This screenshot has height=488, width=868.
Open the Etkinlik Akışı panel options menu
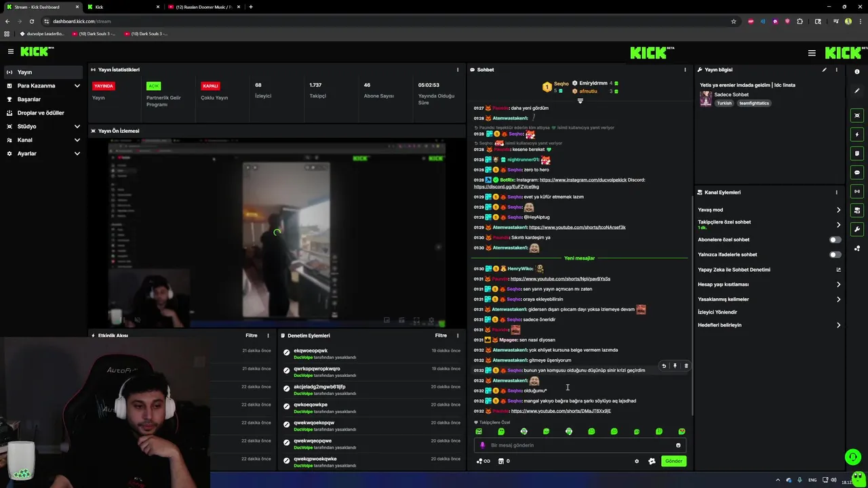point(268,335)
